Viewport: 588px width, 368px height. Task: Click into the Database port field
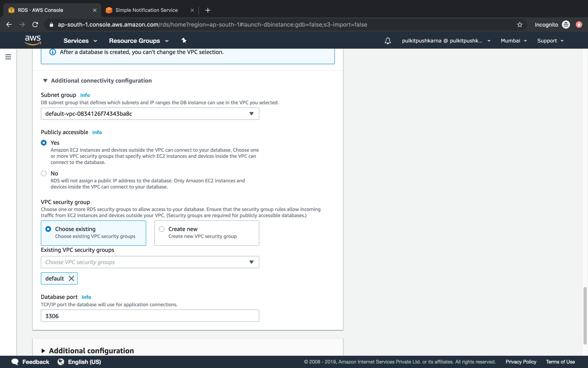(150, 316)
